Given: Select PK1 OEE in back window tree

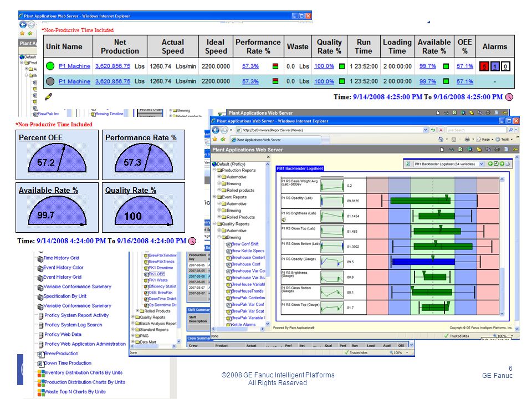Looking at the screenshot, I should [156, 274].
